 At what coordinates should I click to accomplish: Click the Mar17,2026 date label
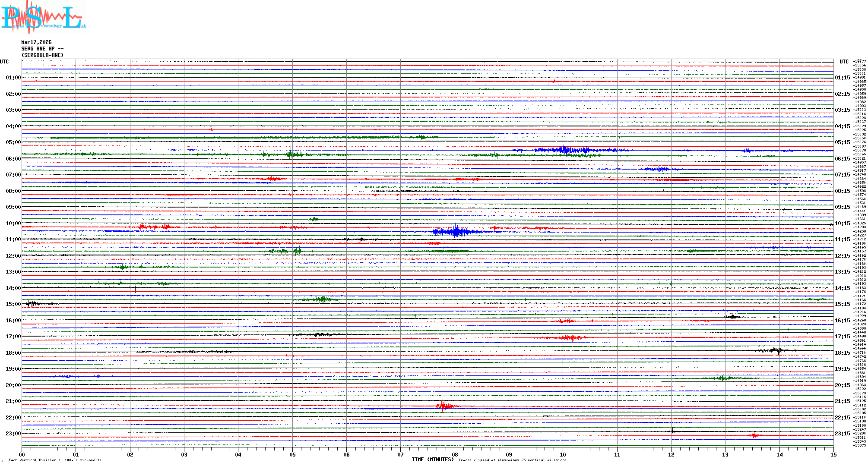(36, 42)
